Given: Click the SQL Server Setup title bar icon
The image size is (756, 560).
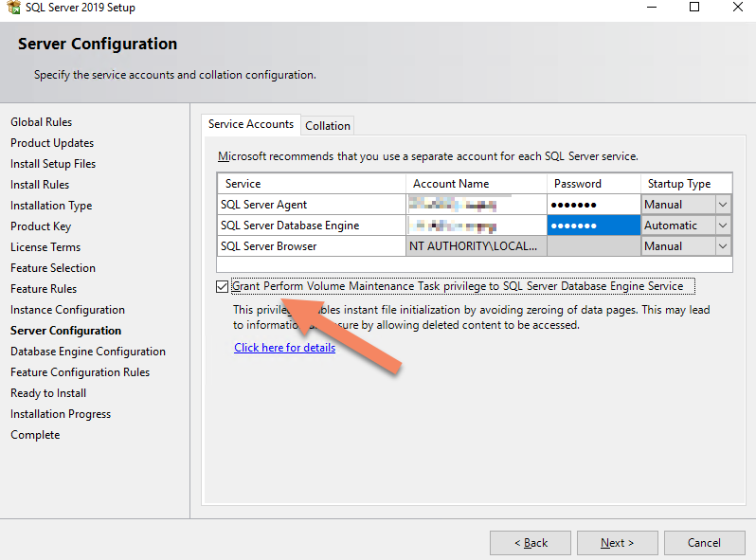Looking at the screenshot, I should (x=13, y=8).
